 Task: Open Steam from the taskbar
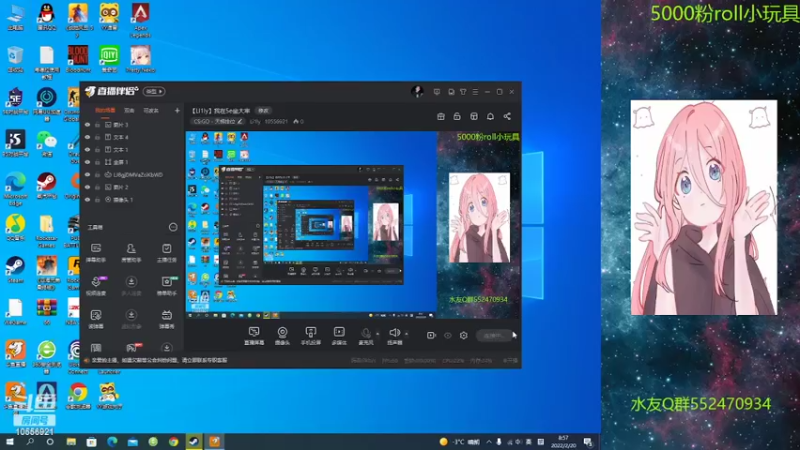[x=194, y=442]
